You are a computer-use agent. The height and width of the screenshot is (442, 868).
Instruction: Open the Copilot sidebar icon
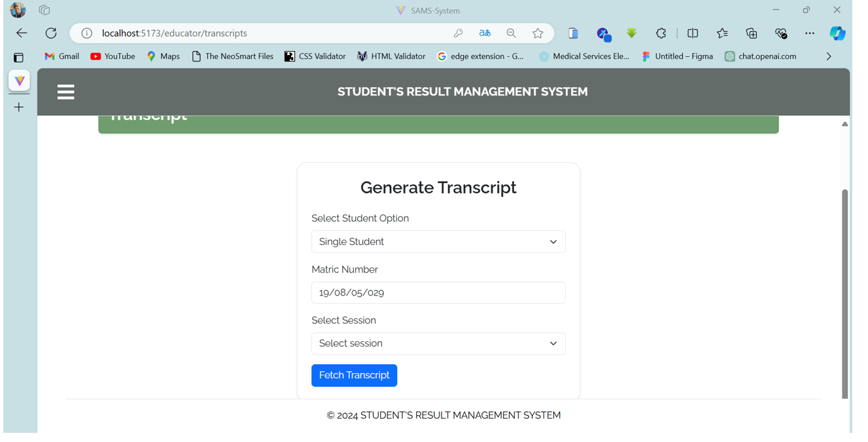pos(837,33)
